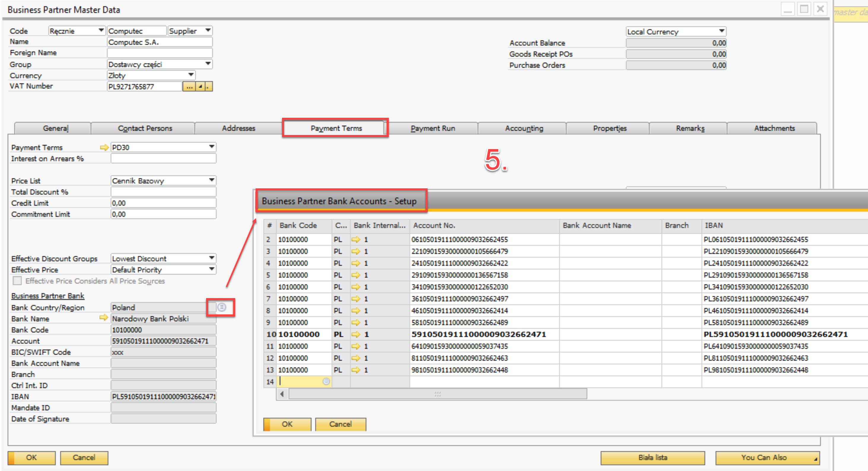This screenshot has width=868, height=471.
Task: Open Effective Discount Groups dropdown
Action: click(x=212, y=258)
